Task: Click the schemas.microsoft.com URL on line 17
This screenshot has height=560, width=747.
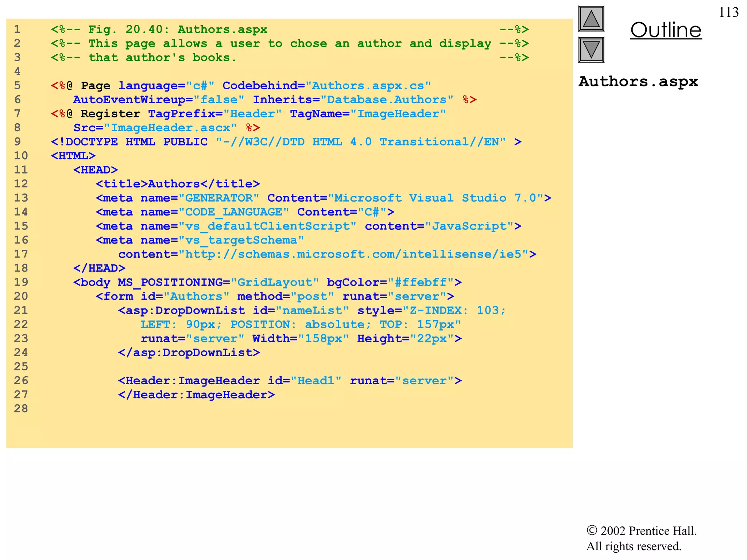Action: [x=357, y=254]
